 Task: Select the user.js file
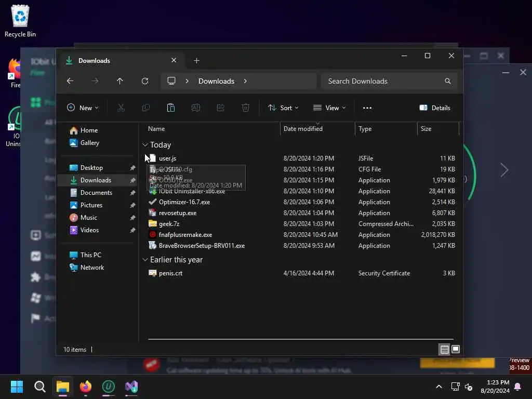(301, 158)
